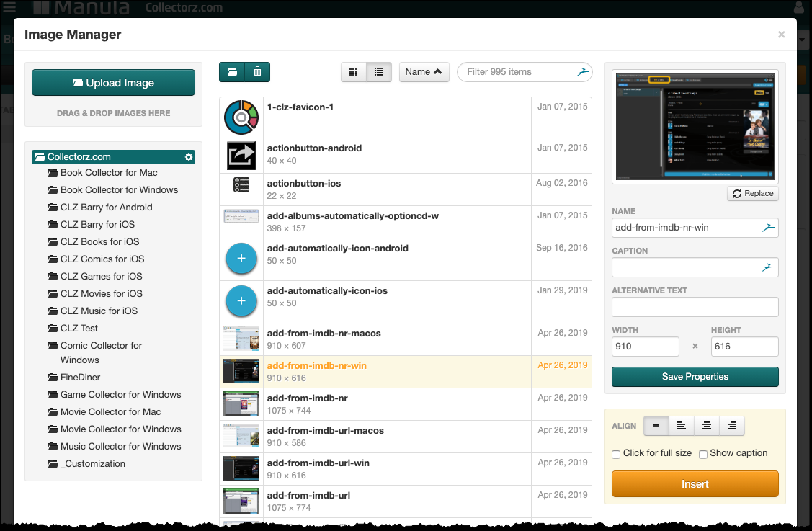
Task: Click the Upload Image button
Action: click(x=113, y=83)
